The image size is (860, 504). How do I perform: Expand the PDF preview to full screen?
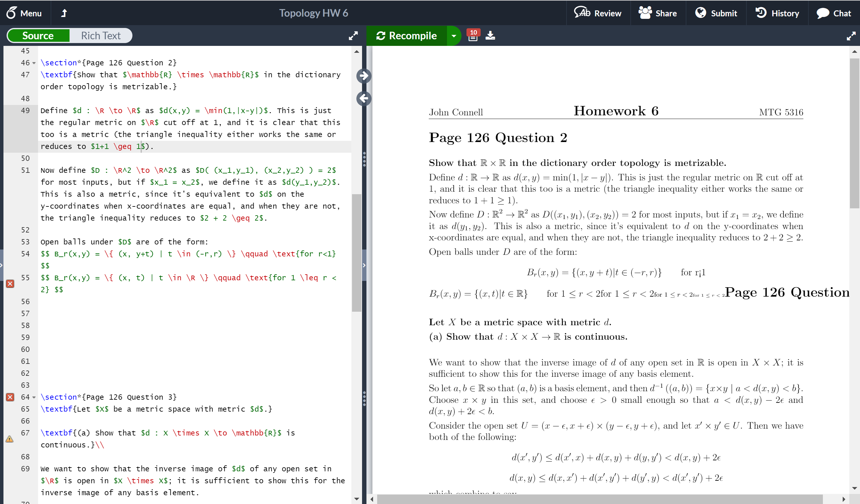point(851,36)
